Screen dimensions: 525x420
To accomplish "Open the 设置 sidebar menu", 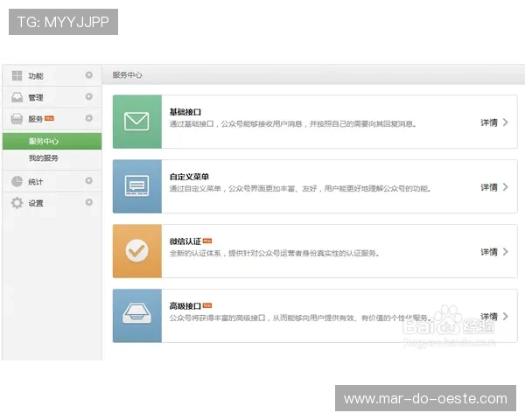I will click(x=52, y=203).
